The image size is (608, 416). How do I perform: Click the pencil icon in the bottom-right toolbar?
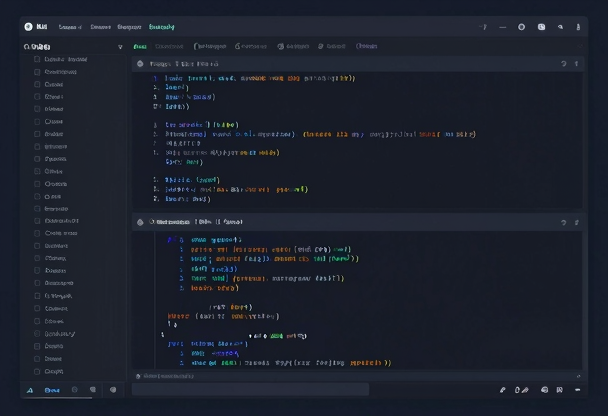503,390
